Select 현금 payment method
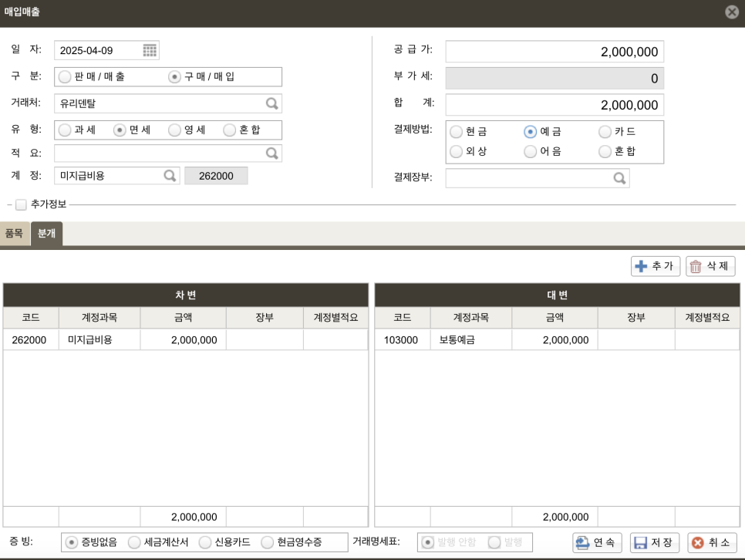Viewport: 745px width, 560px height. click(456, 132)
